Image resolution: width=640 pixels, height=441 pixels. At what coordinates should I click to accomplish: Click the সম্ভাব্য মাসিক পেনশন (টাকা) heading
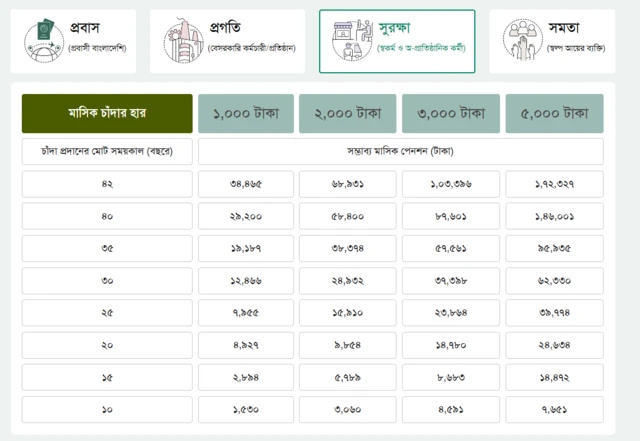(401, 152)
